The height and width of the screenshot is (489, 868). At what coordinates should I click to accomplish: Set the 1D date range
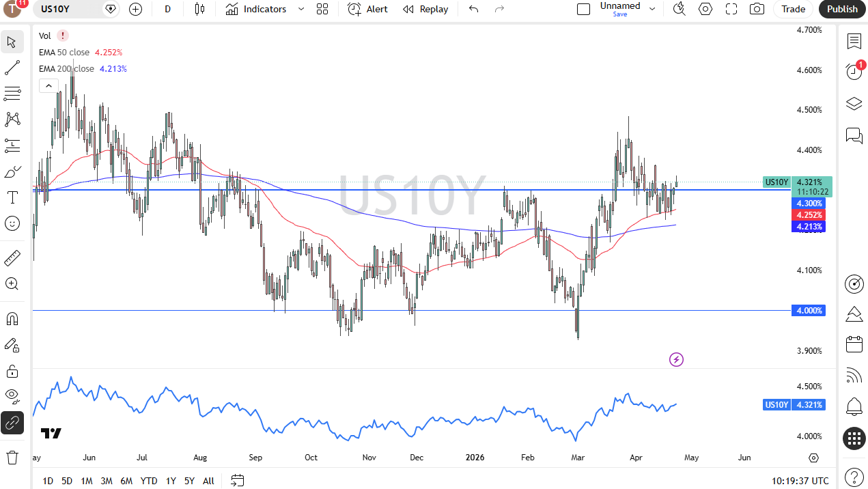[48, 481]
